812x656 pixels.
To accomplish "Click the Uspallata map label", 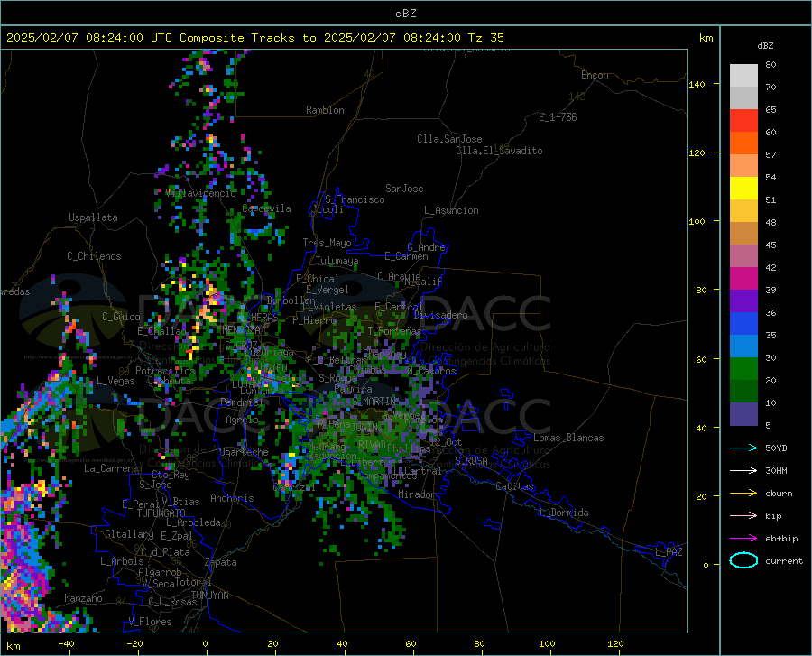I will (93, 217).
